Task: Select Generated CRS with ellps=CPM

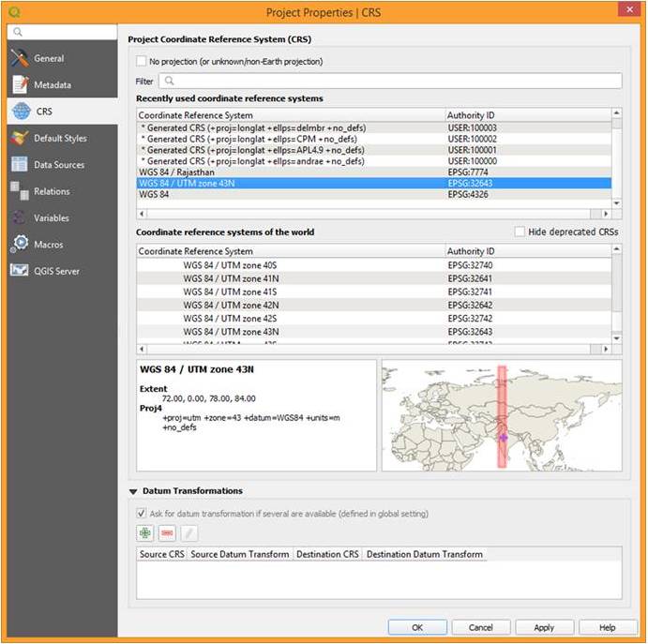Action: 373,139
